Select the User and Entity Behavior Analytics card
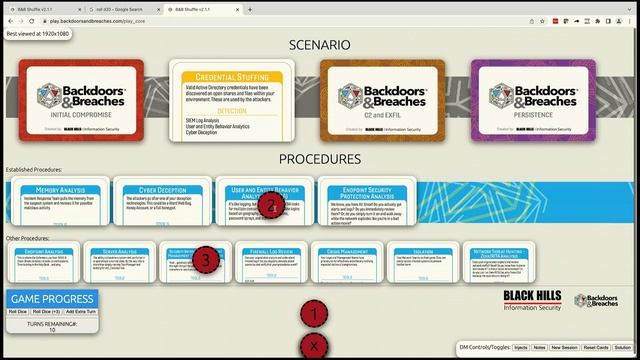 265,201
